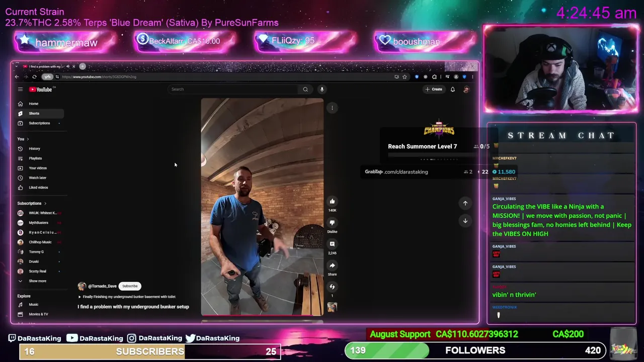This screenshot has height=362, width=644.
Task: Click the Short's sound thumbnail
Action: pos(332,307)
